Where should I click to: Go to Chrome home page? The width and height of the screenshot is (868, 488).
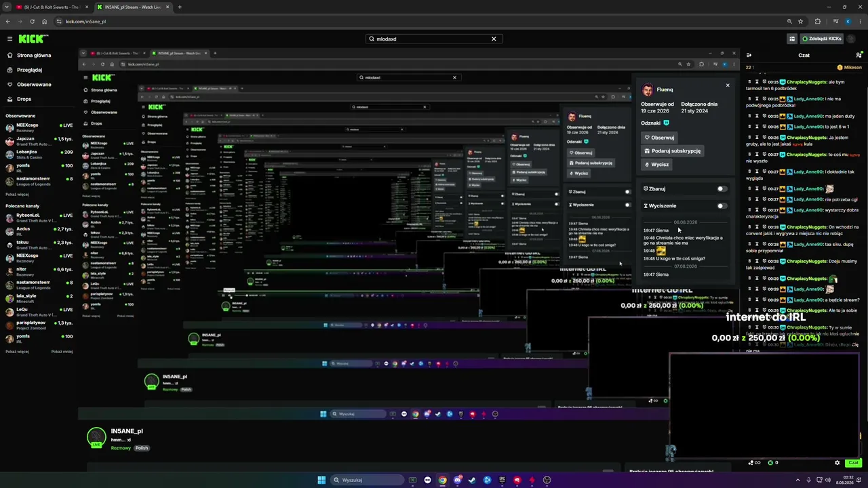tap(45, 21)
